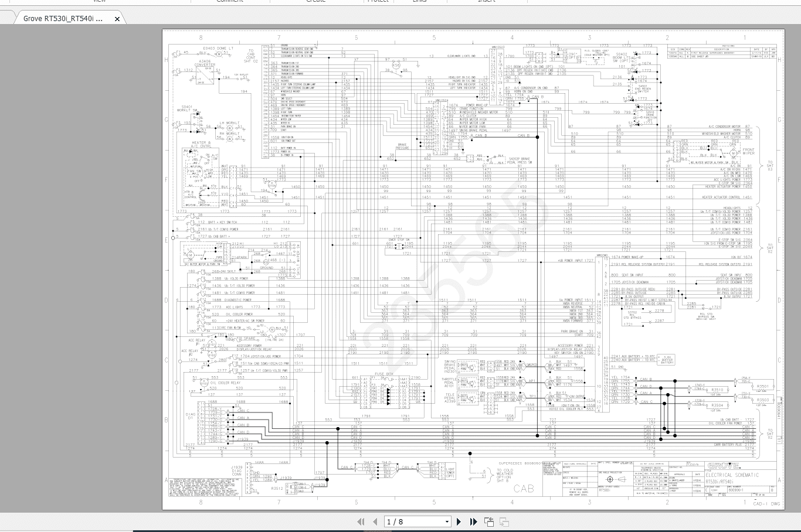Go back one page using previous page arrow
This screenshot has width=801, height=532.
click(x=375, y=521)
